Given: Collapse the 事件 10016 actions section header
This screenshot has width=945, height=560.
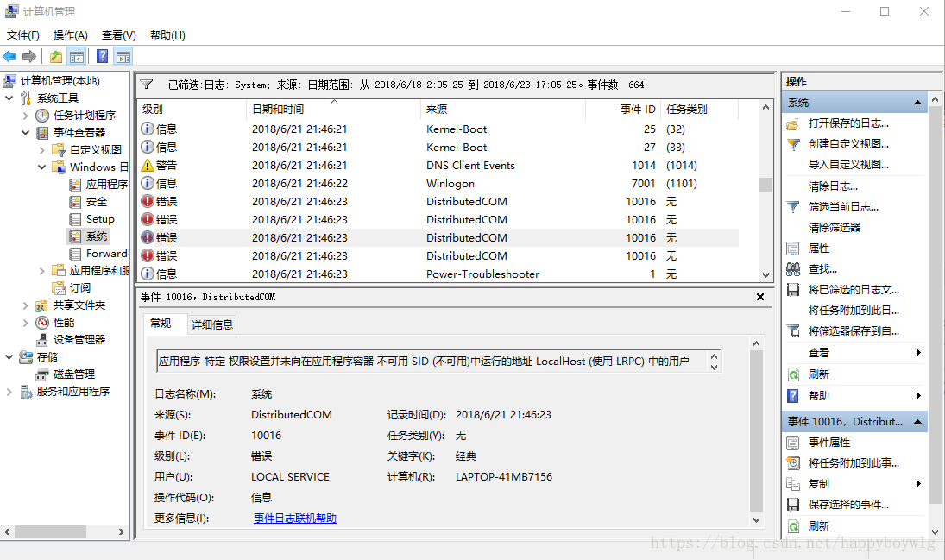Looking at the screenshot, I should click(917, 421).
